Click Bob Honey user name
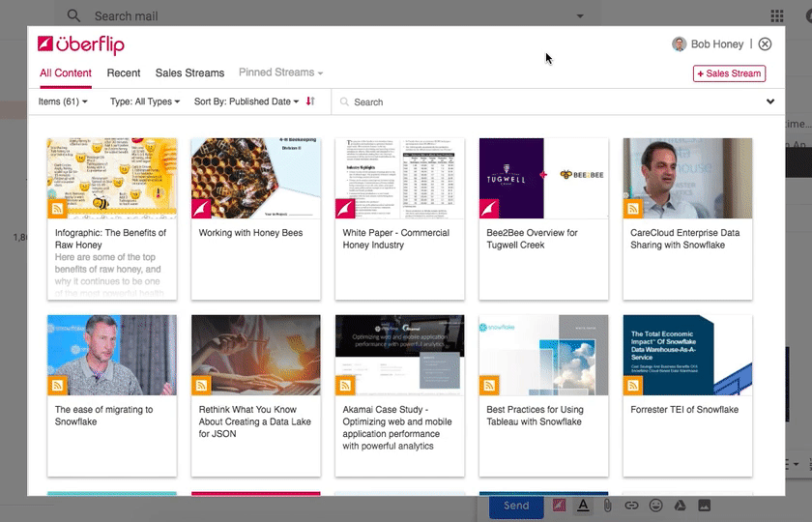Screen dimensions: 812x522 717,44
